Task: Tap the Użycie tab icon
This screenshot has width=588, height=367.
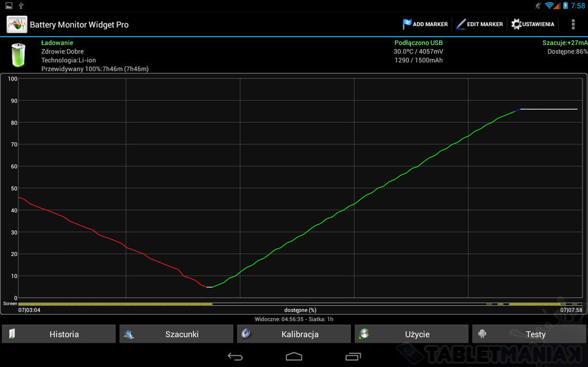Action: [x=364, y=334]
